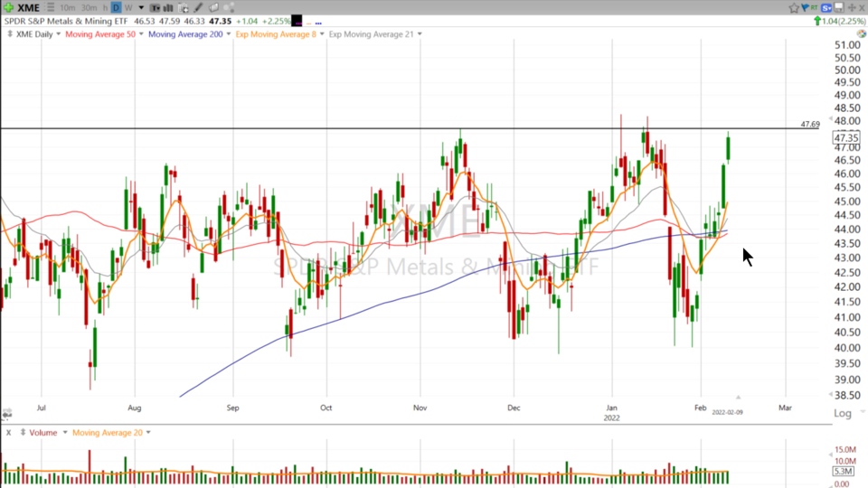868x488 pixels.
Task: Open the XME Daily plot dropdown
Action: pos(58,34)
